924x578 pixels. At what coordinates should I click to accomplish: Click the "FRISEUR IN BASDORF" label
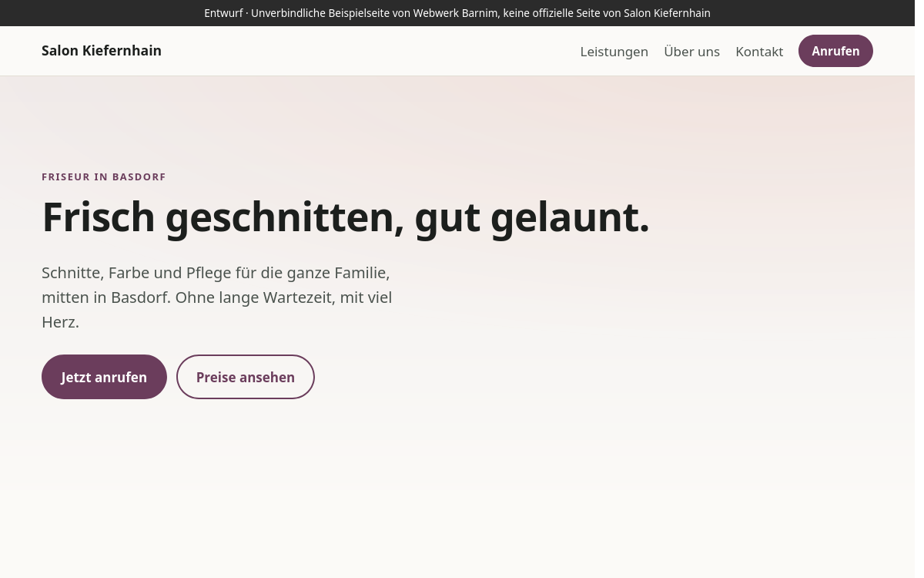104,176
